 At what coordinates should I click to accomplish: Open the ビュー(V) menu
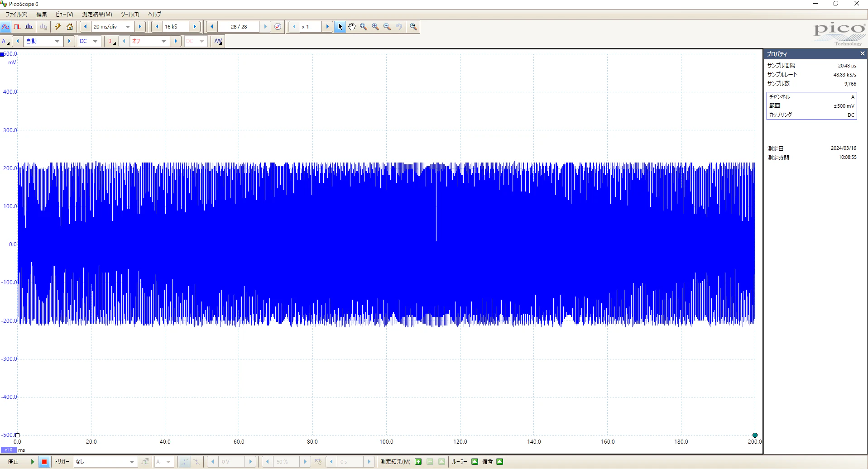[x=64, y=14]
